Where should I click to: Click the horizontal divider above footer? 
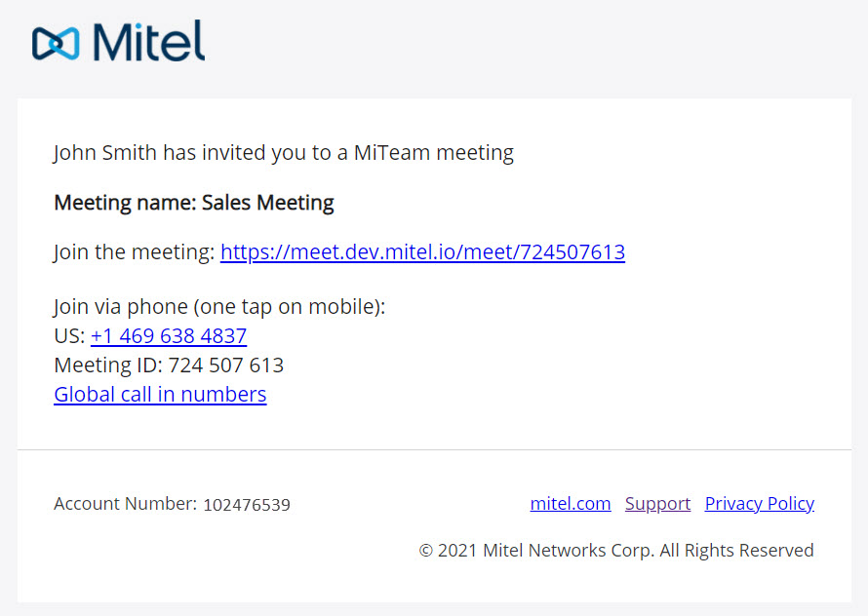click(x=434, y=449)
